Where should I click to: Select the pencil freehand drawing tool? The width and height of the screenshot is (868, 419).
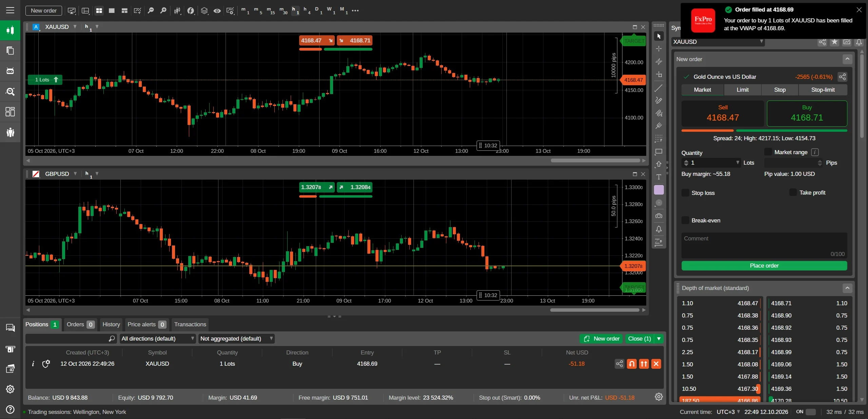[x=658, y=101]
